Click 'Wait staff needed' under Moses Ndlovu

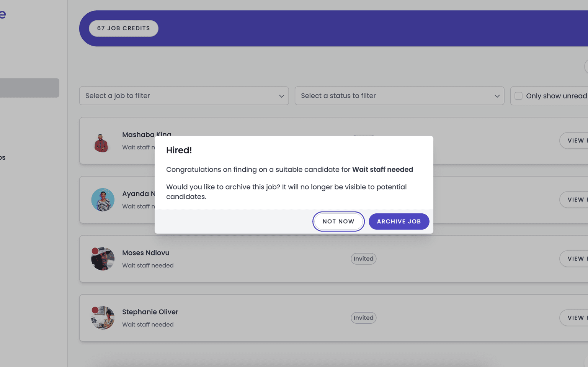click(148, 265)
